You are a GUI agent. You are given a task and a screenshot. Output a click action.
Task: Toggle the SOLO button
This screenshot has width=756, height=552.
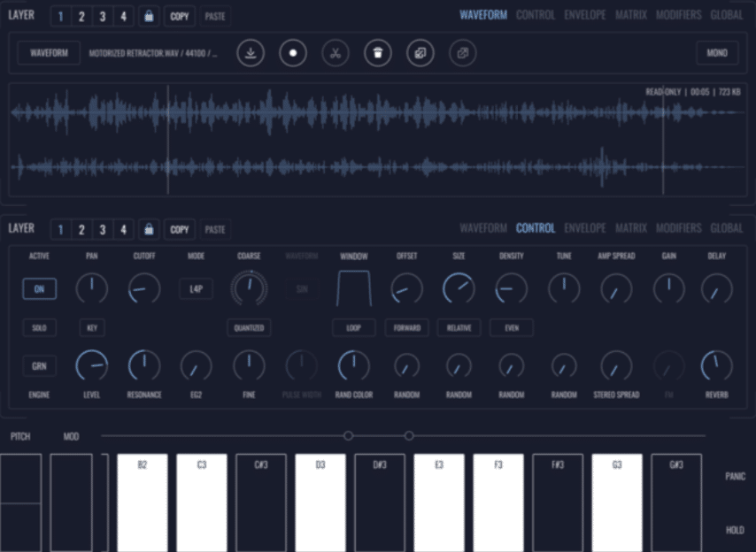pos(39,327)
